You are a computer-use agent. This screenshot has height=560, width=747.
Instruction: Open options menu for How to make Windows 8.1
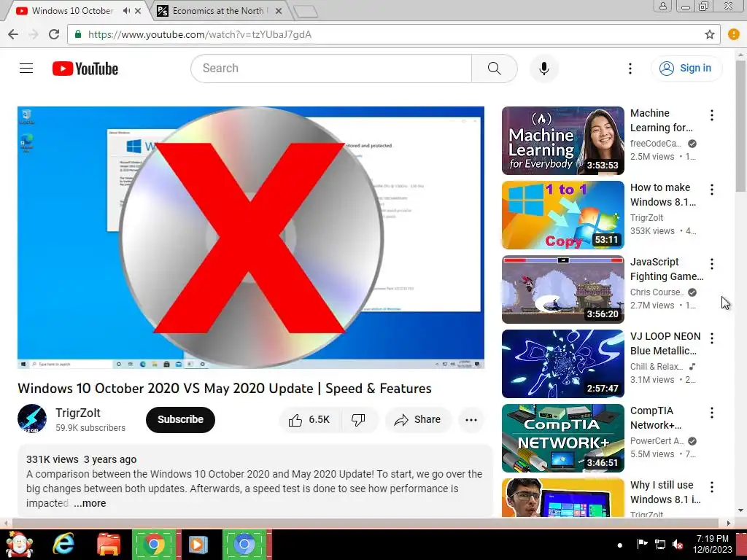point(712,190)
